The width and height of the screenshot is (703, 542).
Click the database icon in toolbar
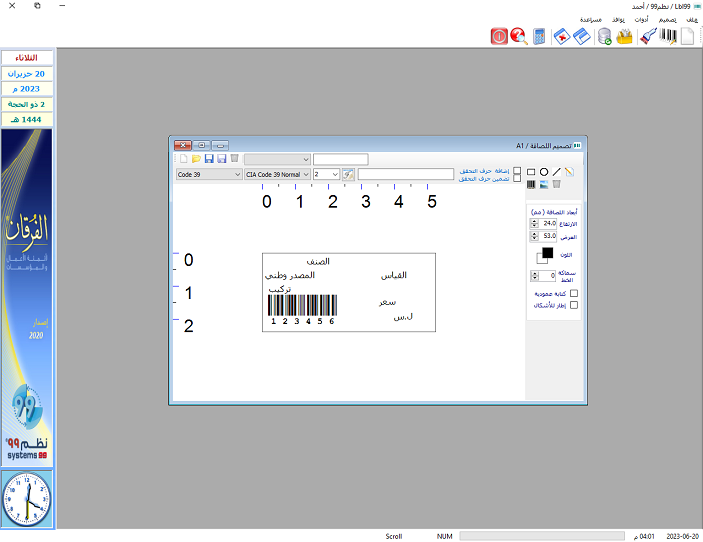(x=604, y=37)
